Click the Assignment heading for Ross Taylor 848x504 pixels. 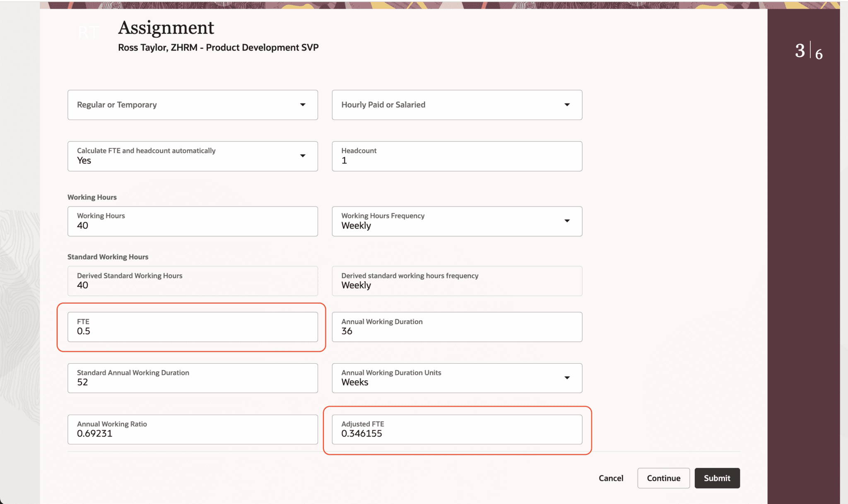coord(166,27)
